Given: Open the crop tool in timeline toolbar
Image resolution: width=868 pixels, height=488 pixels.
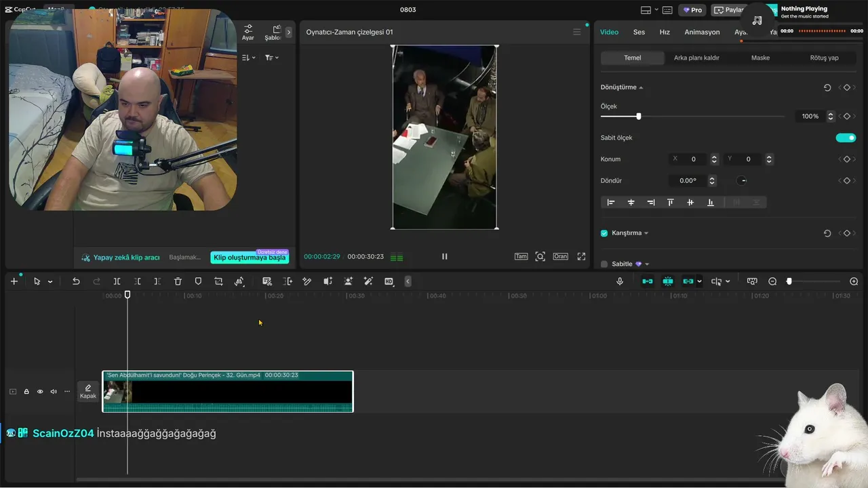Looking at the screenshot, I should [x=218, y=281].
